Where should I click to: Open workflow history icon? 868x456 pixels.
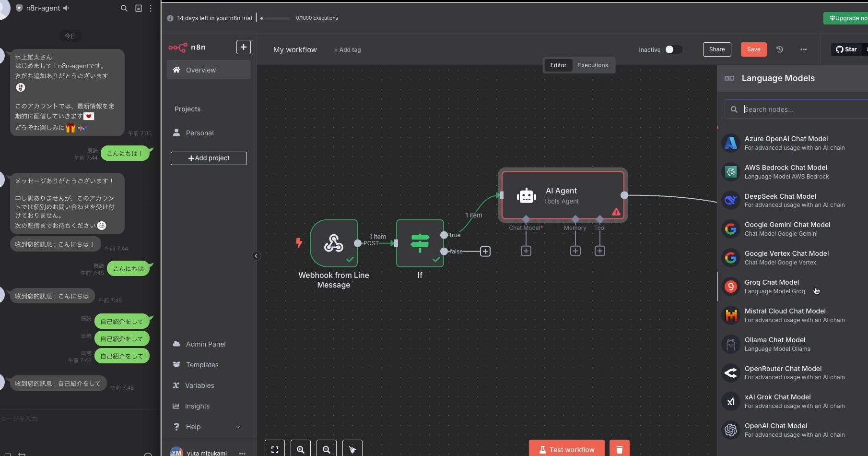(780, 49)
